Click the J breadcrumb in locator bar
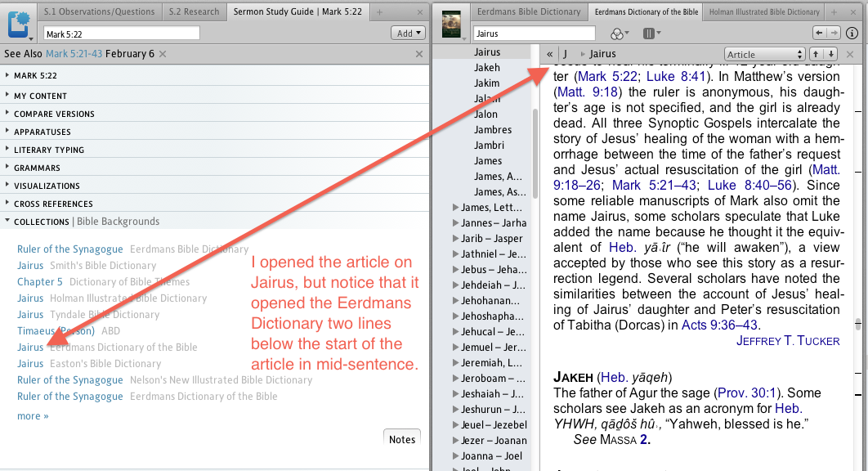This screenshot has width=868, height=471. pos(566,54)
